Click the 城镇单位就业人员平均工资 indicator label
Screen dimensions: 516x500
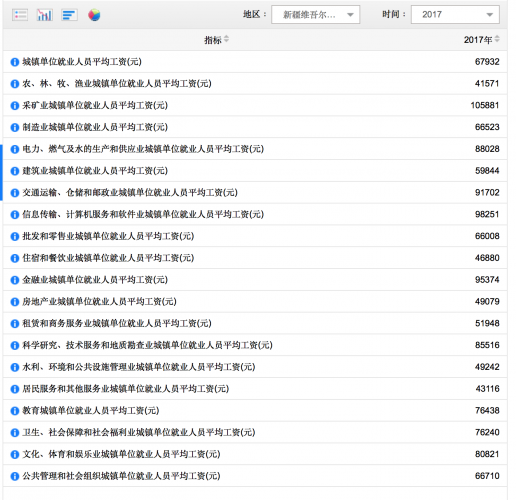click(x=82, y=62)
